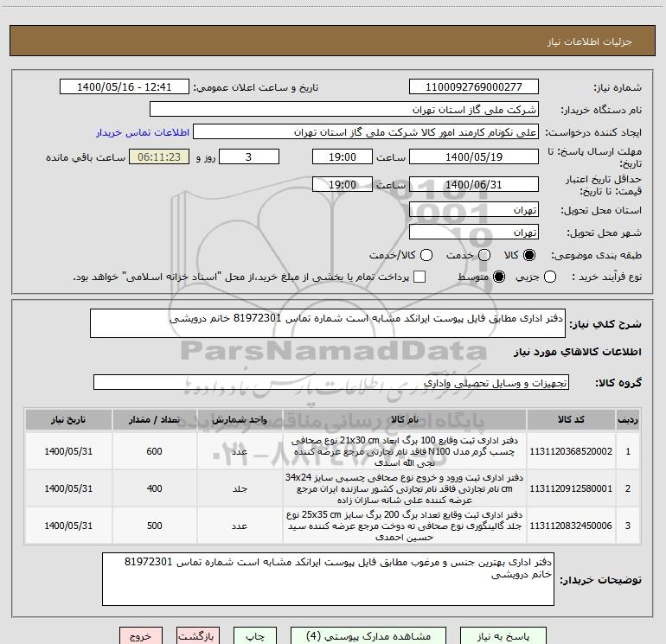Click quantity 500 in row 3
This screenshot has height=644, width=666.
click(x=154, y=526)
